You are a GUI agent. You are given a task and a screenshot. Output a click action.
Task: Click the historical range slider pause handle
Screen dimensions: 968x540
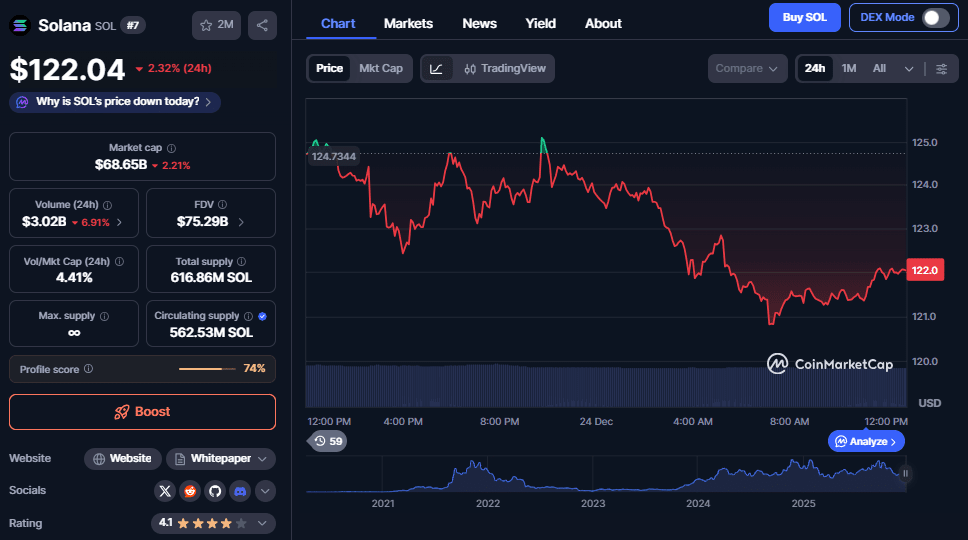point(905,474)
